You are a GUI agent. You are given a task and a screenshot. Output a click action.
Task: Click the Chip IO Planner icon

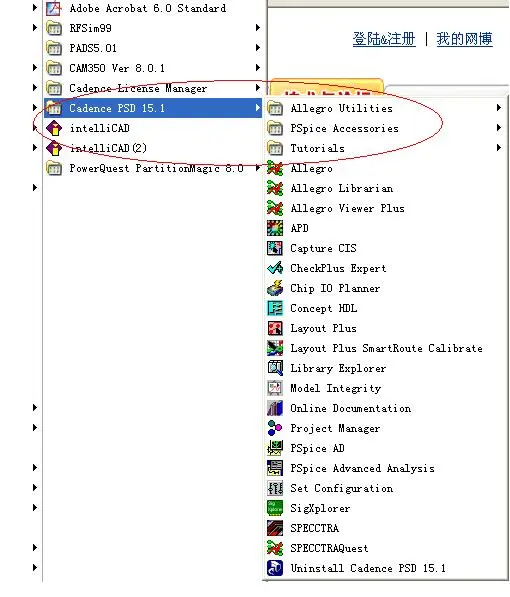pyautogui.click(x=275, y=288)
